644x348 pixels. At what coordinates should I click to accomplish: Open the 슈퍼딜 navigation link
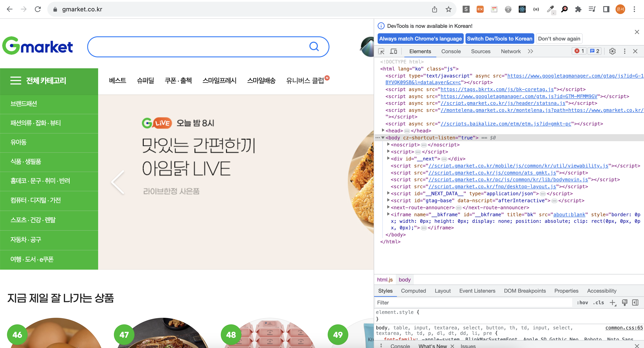tap(145, 81)
